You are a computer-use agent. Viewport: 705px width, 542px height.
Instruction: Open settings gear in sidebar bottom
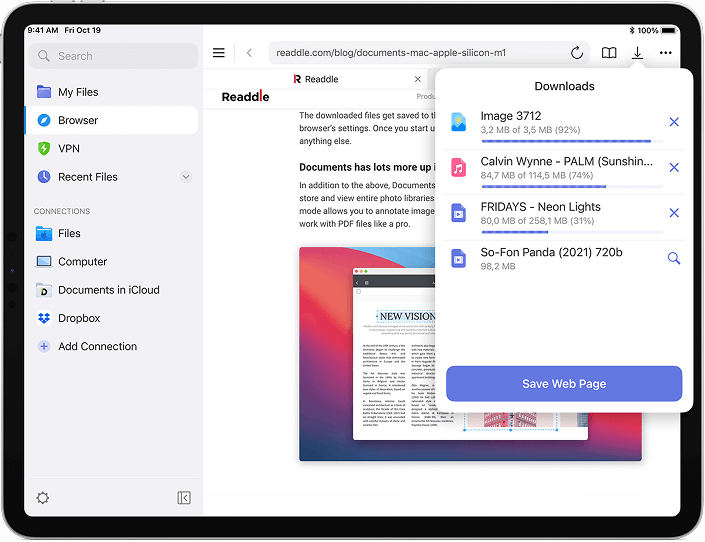point(43,498)
